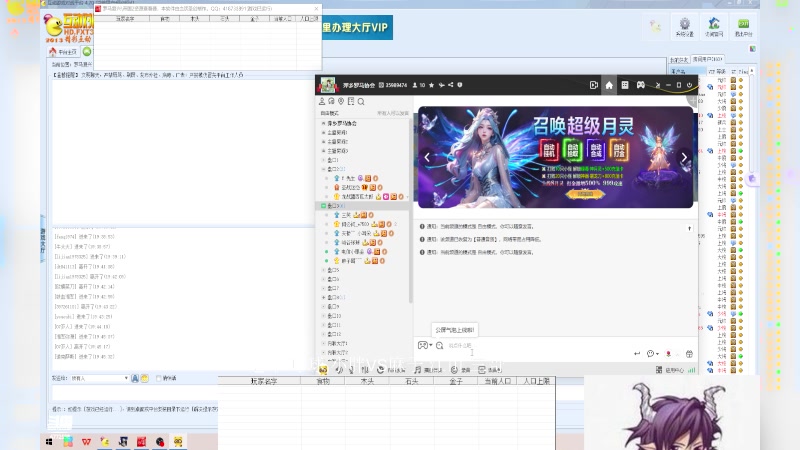
Task: Click the yellow emoji icon beside send-to dropdown
Action: pos(145,378)
